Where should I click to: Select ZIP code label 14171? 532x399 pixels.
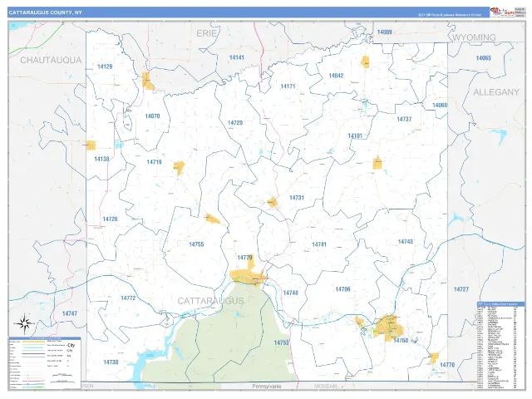coord(288,86)
